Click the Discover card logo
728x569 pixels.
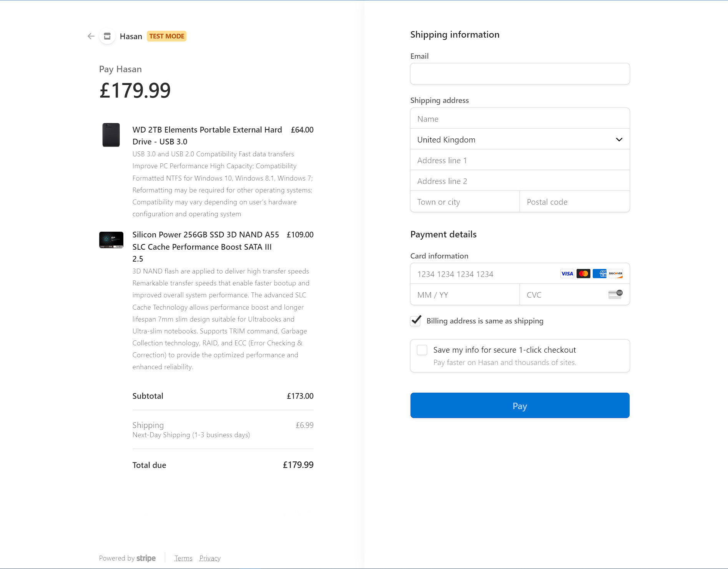615,274
